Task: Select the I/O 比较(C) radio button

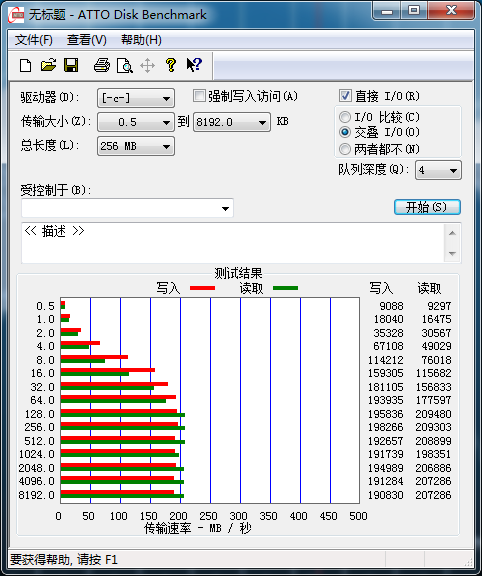Action: point(345,117)
